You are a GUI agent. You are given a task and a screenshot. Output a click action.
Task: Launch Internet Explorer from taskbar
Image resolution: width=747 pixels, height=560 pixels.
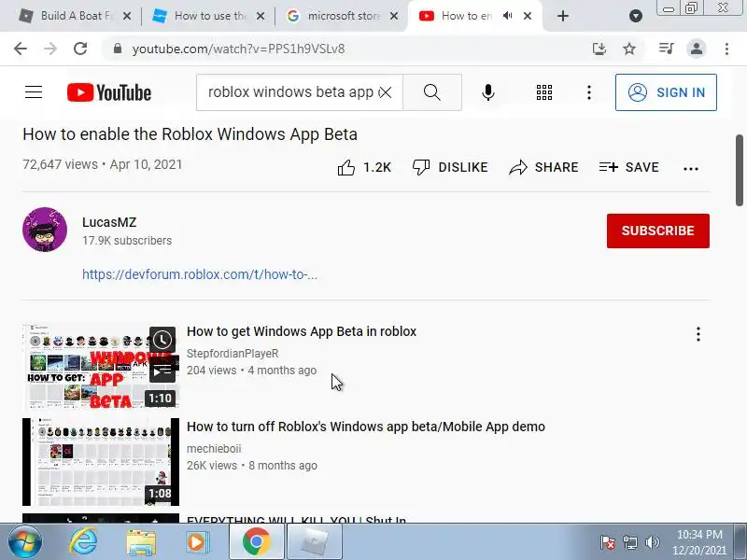[x=84, y=542]
